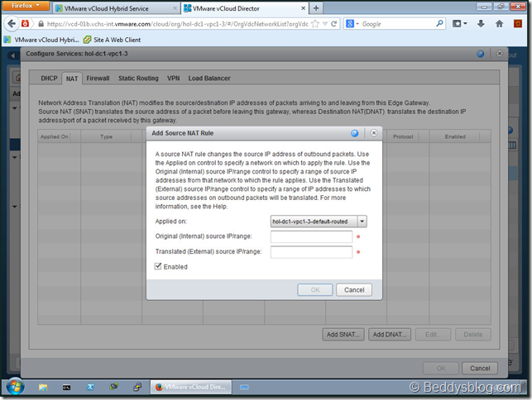This screenshot has height=400, width=532.
Task: Open the Firefox menu dropdown
Action: tap(26, 6)
